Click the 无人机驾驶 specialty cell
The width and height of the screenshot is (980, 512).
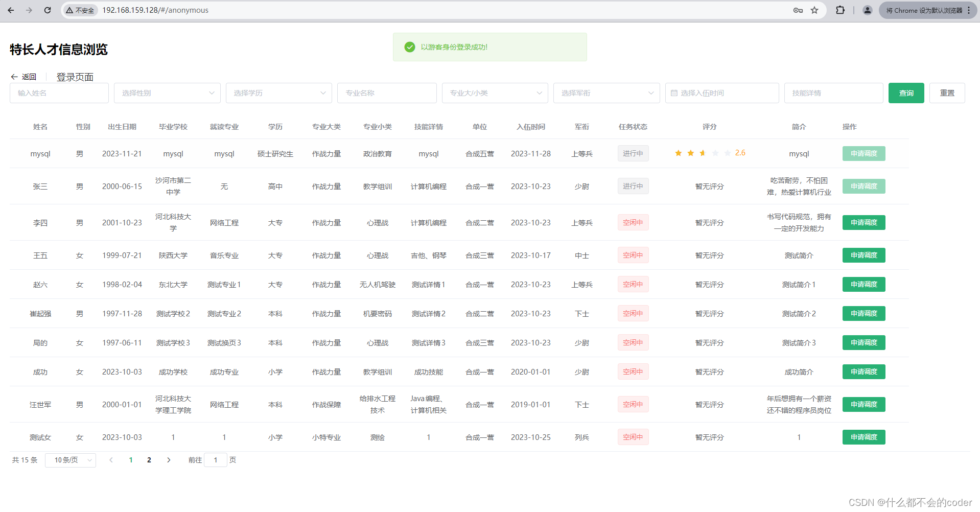click(378, 285)
